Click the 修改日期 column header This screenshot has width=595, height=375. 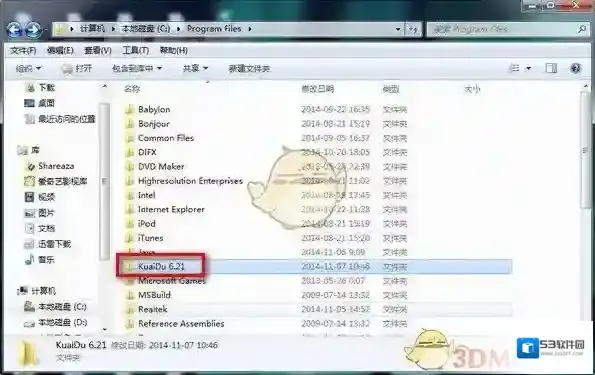318,89
